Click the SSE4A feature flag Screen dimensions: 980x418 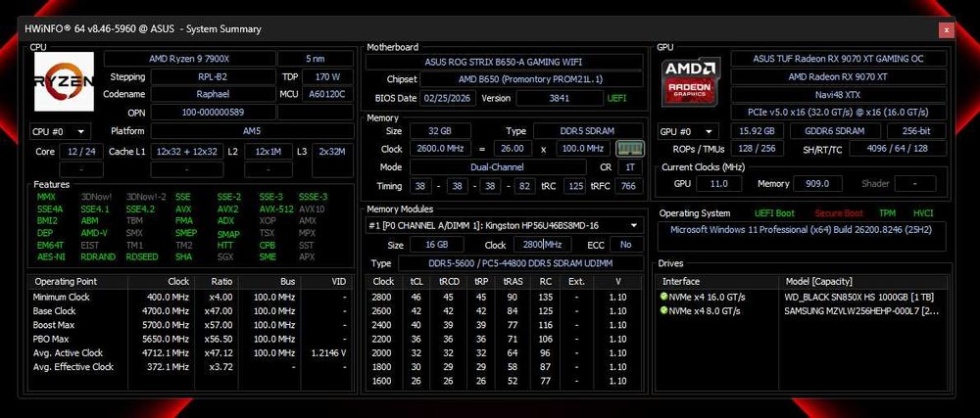[49, 209]
